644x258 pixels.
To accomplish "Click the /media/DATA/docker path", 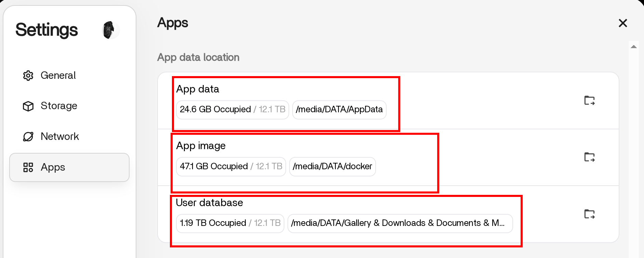I will coord(332,167).
